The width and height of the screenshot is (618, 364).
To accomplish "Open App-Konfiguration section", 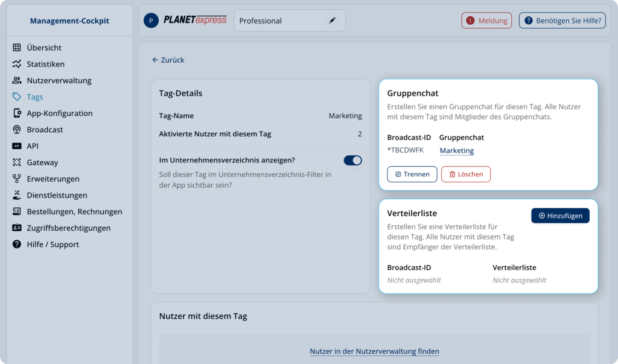I will click(x=60, y=113).
